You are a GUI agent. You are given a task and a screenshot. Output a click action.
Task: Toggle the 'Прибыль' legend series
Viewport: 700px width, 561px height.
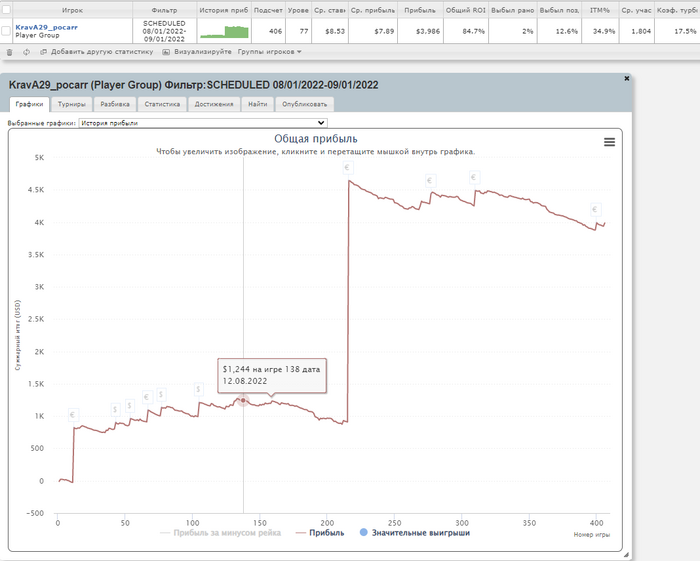point(320,533)
